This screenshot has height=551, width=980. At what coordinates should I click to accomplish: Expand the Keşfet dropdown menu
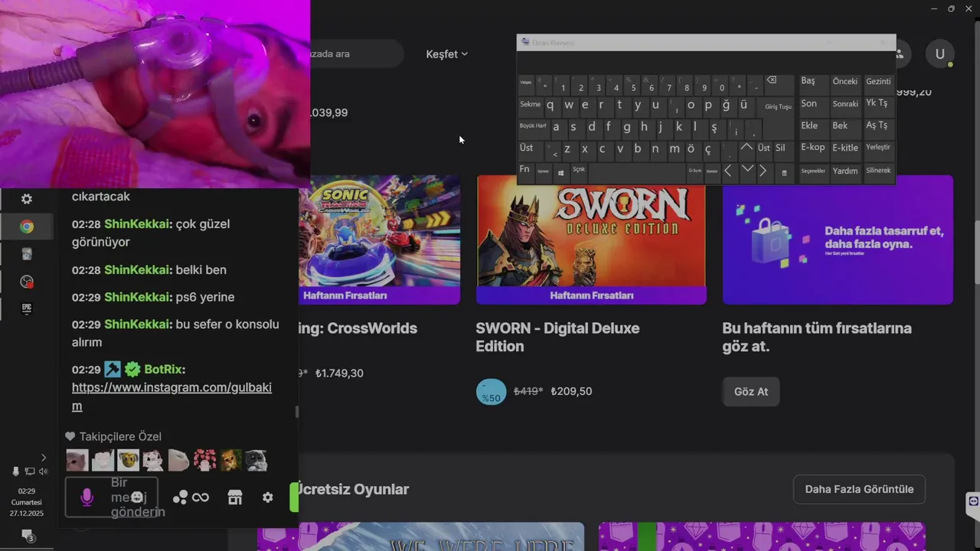pos(447,54)
